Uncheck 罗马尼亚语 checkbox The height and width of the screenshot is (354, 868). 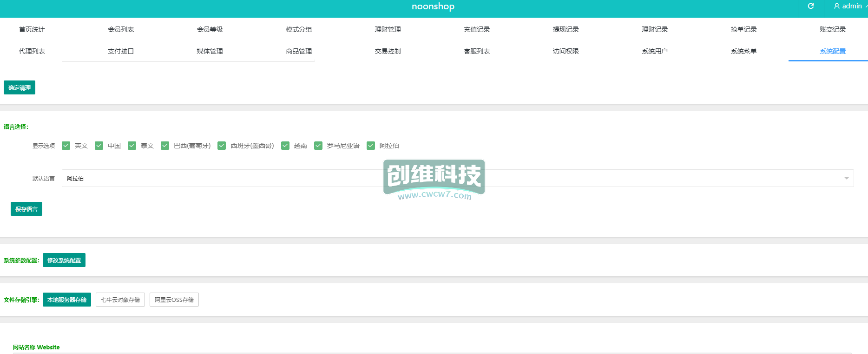[318, 146]
